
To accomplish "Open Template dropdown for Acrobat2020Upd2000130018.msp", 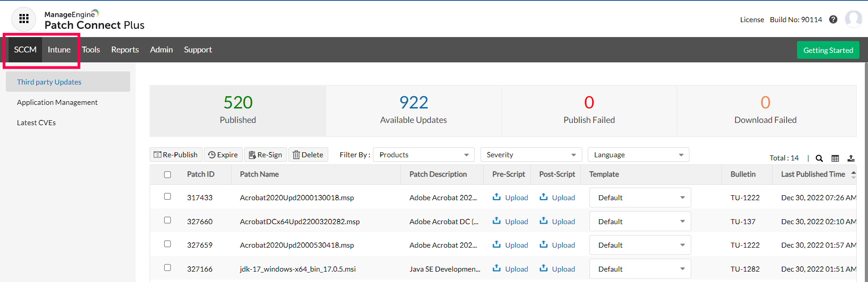I will (640, 197).
